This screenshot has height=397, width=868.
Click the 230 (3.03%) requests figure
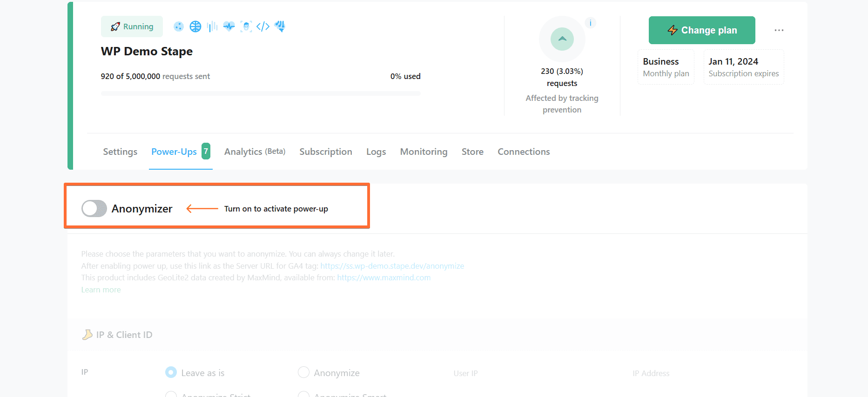click(562, 77)
